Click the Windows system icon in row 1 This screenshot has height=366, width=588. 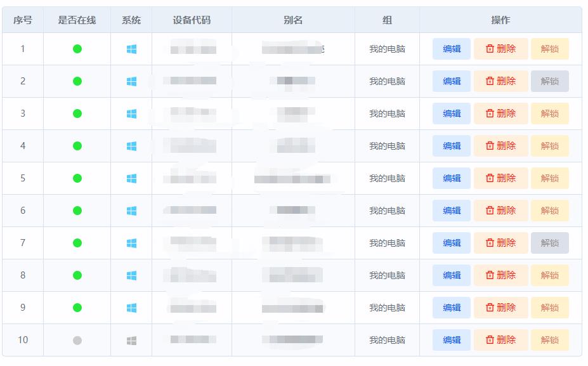(x=132, y=49)
